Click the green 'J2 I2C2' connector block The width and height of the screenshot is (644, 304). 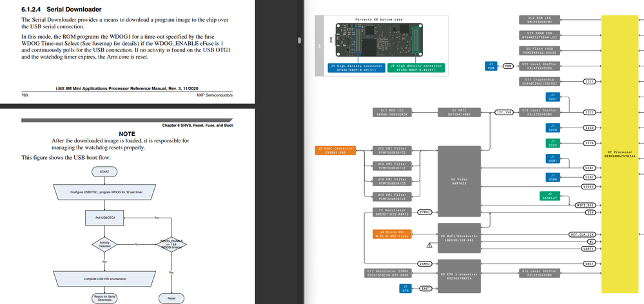click(x=553, y=143)
